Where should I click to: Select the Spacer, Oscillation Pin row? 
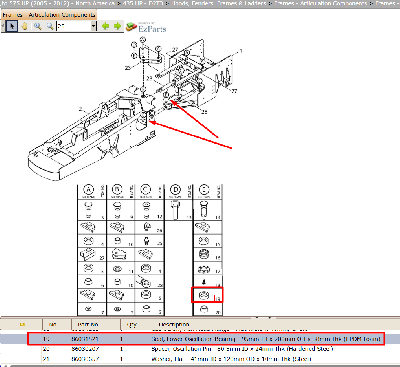200,349
